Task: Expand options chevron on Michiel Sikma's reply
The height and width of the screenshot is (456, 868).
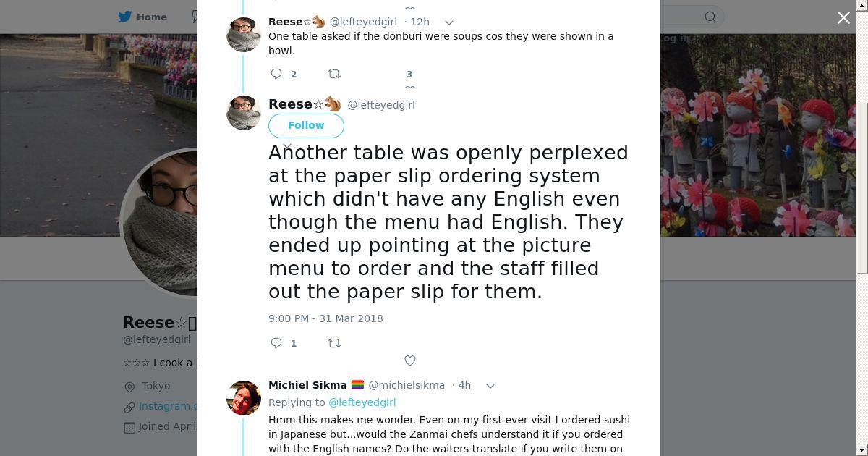Action: pos(490,386)
